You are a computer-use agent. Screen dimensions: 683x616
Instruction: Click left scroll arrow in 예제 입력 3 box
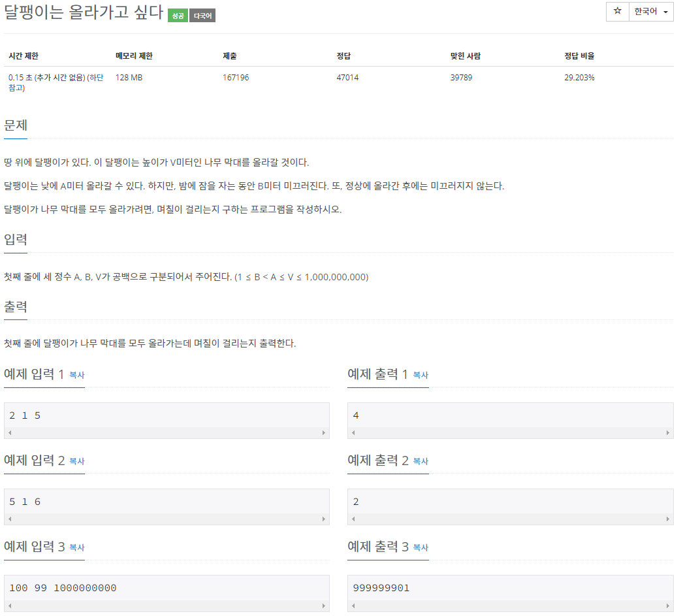click(x=10, y=606)
